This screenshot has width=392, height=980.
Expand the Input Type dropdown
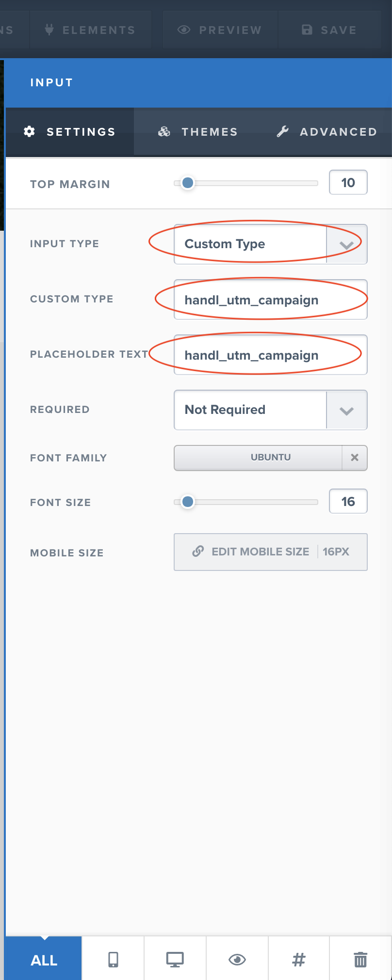pos(346,244)
